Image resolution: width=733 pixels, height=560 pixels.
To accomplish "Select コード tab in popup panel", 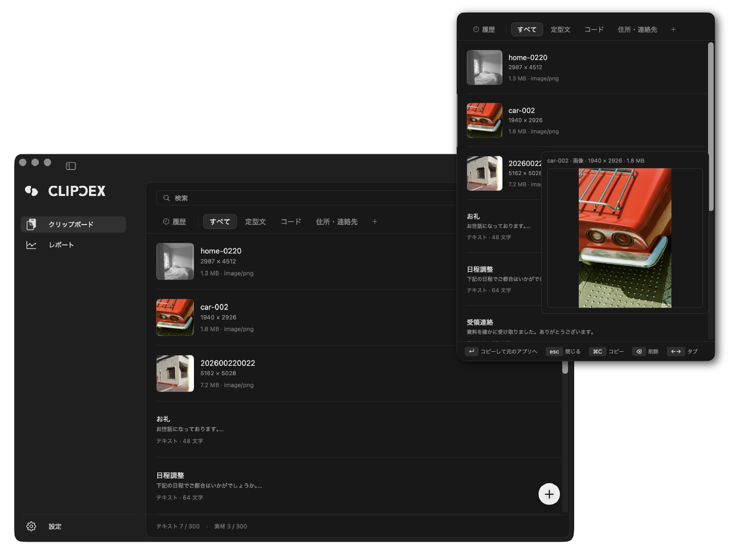I will tap(594, 30).
